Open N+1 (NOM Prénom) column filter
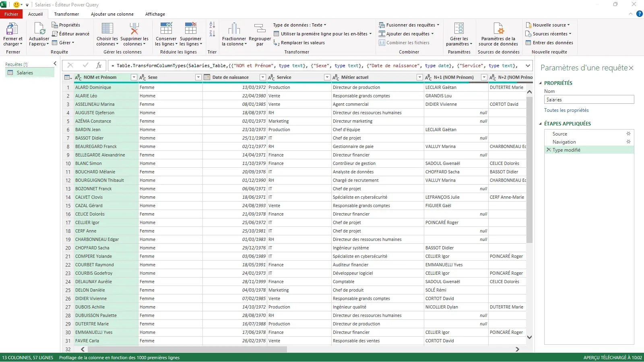The width and height of the screenshot is (644, 362). tap(484, 77)
